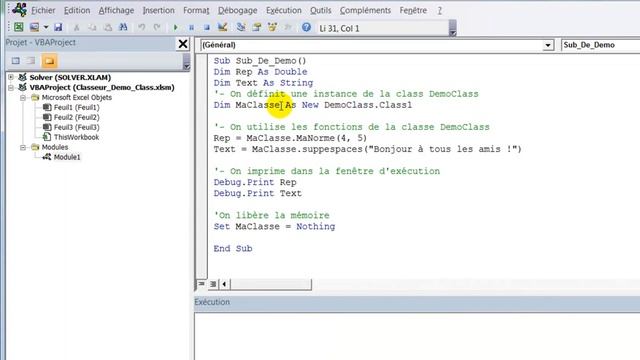Select the Microsoft Excel Objets folder label
The width and height of the screenshot is (640, 360).
(x=76, y=98)
